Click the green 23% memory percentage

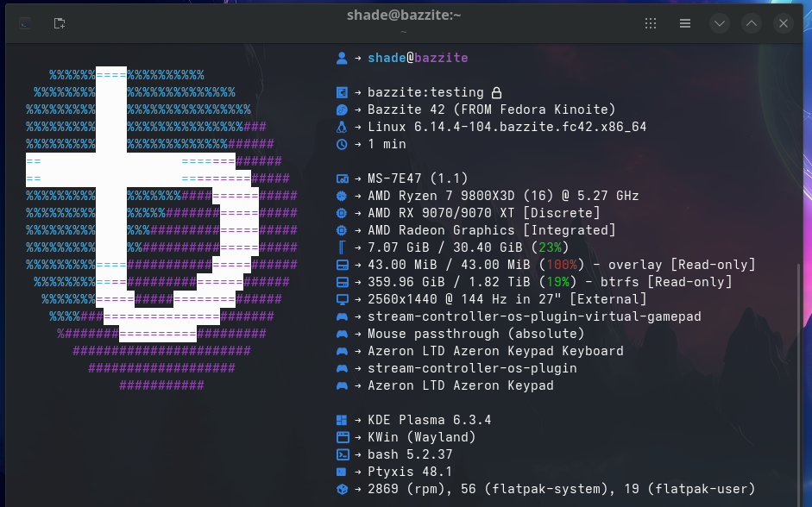(x=550, y=247)
